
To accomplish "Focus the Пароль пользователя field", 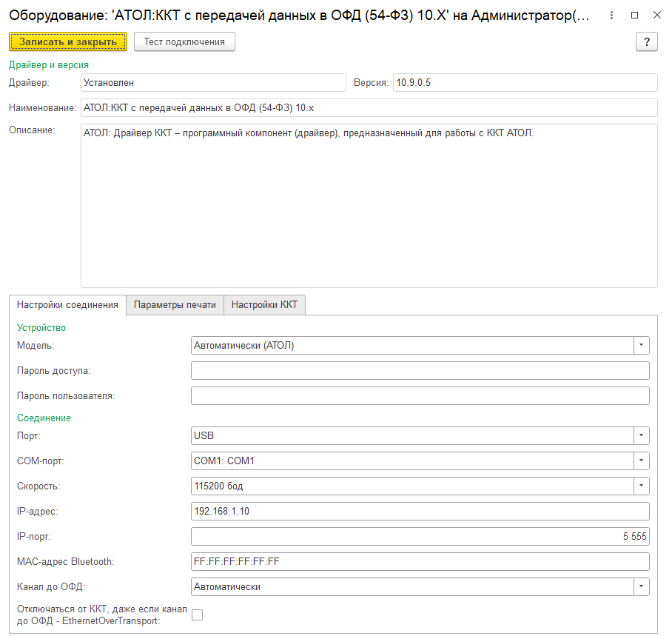I will [x=420, y=396].
